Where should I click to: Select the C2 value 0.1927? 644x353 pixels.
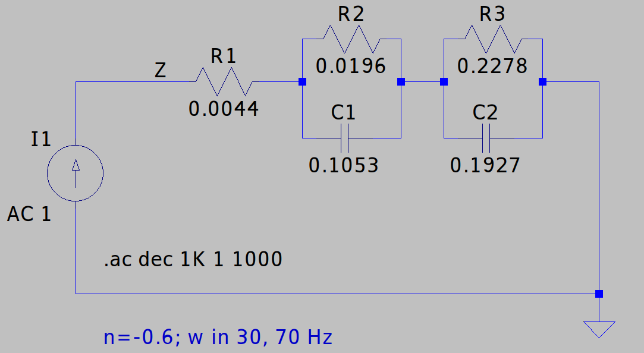point(485,165)
